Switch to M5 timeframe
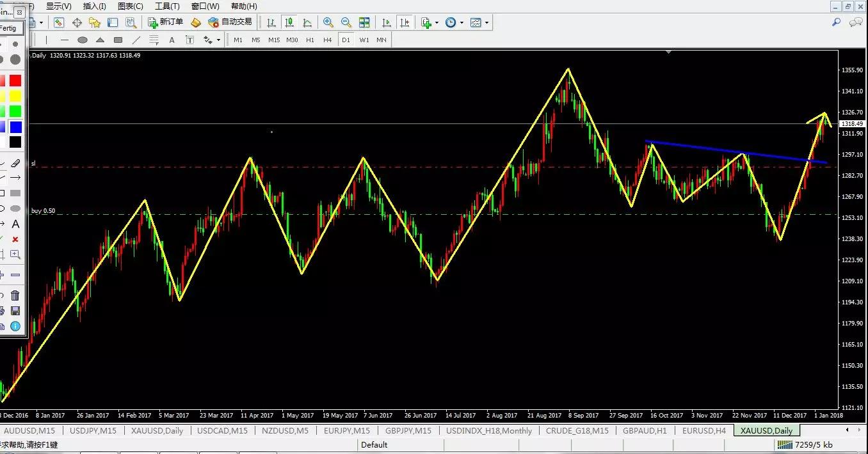 [x=256, y=40]
